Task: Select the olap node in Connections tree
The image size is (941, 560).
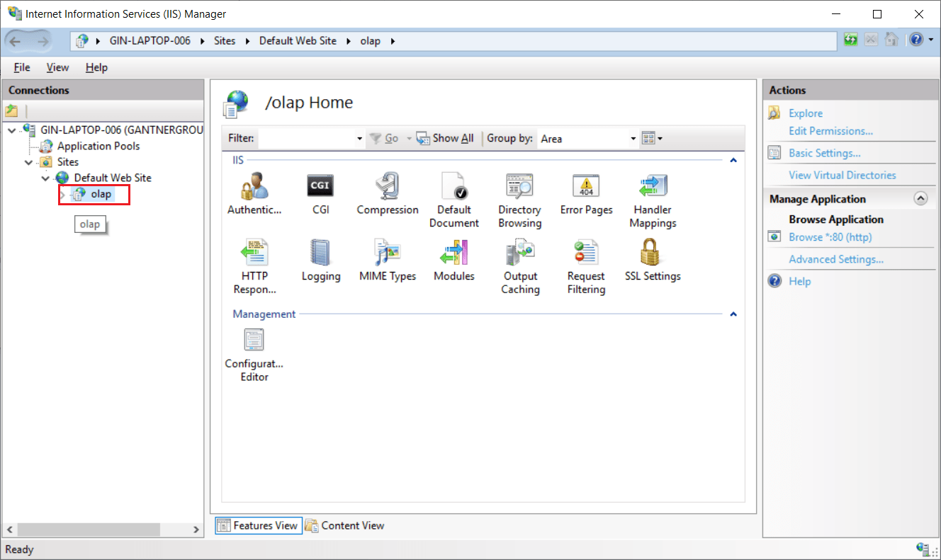Action: 101,194
